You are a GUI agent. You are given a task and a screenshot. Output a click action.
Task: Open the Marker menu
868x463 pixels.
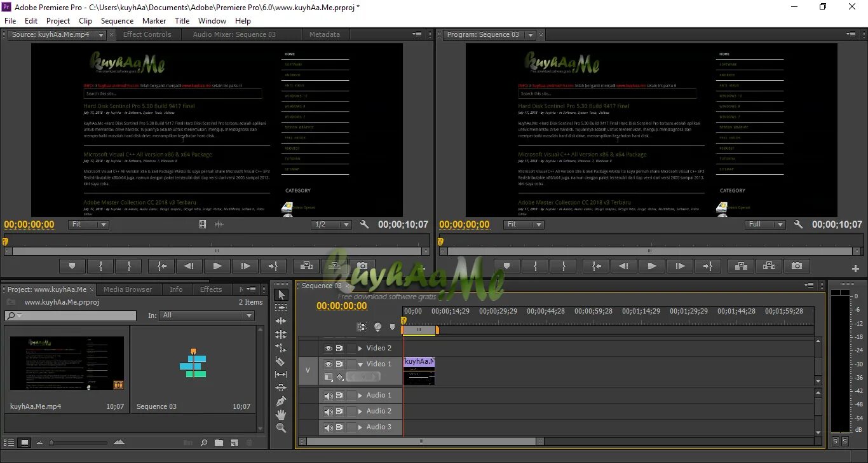point(154,21)
